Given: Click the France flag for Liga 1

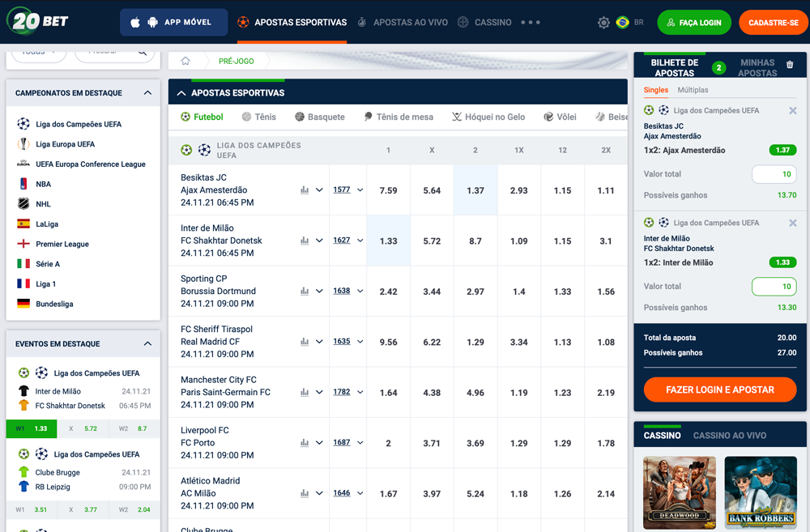Looking at the screenshot, I should [23, 283].
